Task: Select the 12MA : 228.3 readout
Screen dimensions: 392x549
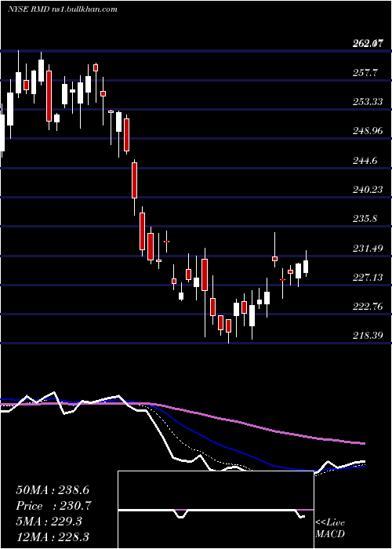Action: pos(53,536)
